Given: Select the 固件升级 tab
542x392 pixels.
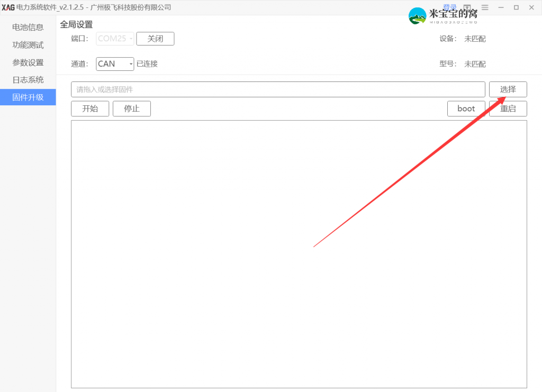Looking at the screenshot, I should (28, 97).
